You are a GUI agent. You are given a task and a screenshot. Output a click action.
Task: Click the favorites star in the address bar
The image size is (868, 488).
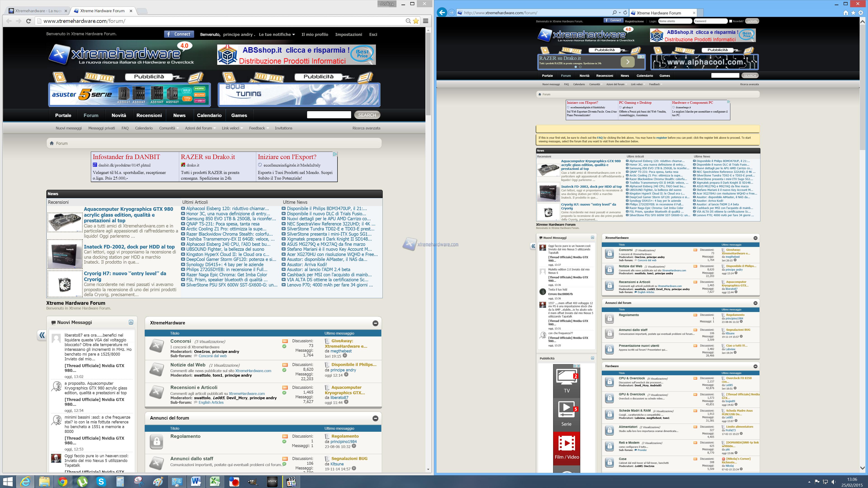pos(416,21)
